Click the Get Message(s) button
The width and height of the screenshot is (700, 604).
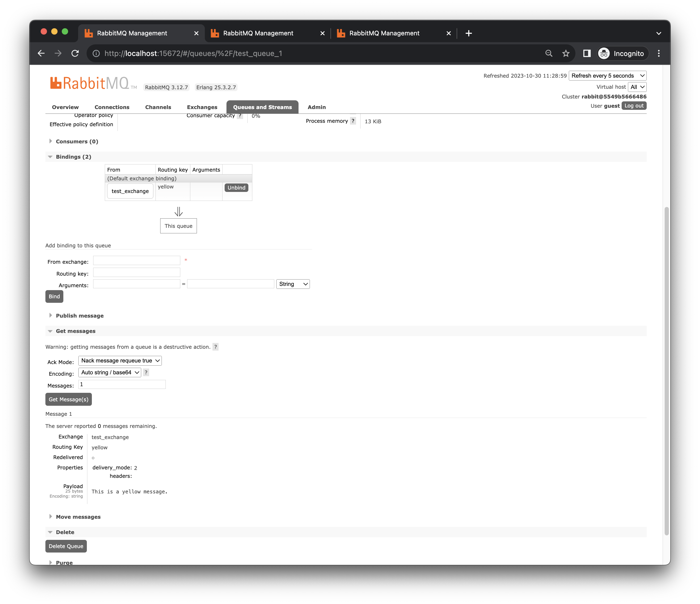pyautogui.click(x=69, y=399)
